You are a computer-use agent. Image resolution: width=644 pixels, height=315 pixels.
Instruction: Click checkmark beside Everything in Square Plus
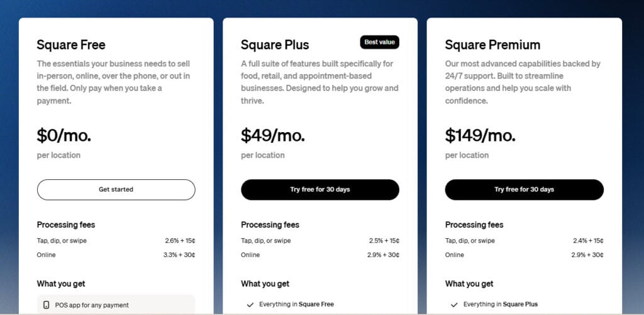[454, 305]
